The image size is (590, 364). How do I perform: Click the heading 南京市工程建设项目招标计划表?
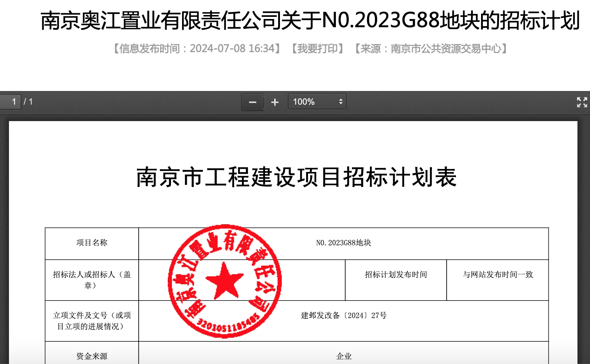click(296, 177)
